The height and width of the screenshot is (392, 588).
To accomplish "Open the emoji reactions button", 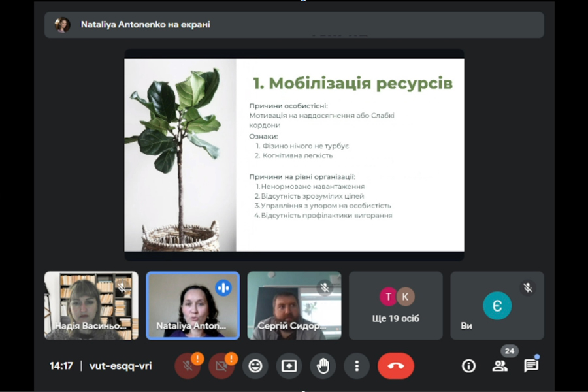I will tap(255, 366).
